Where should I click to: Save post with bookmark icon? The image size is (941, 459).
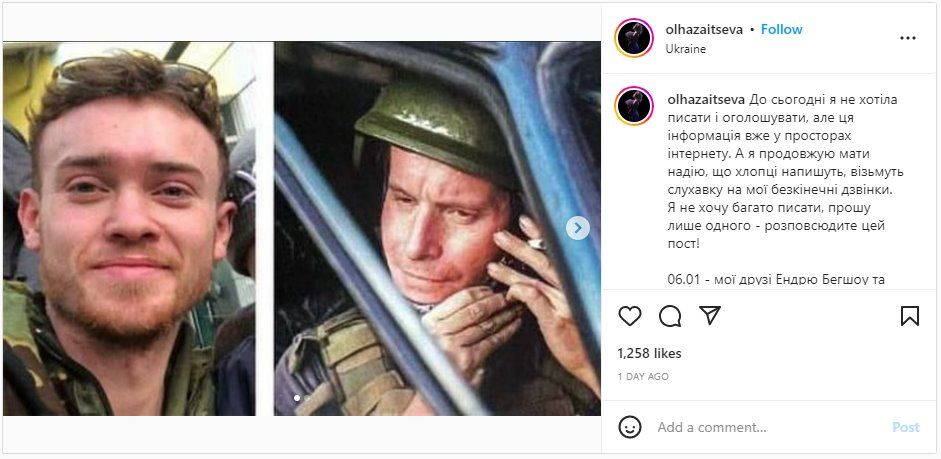point(909,316)
